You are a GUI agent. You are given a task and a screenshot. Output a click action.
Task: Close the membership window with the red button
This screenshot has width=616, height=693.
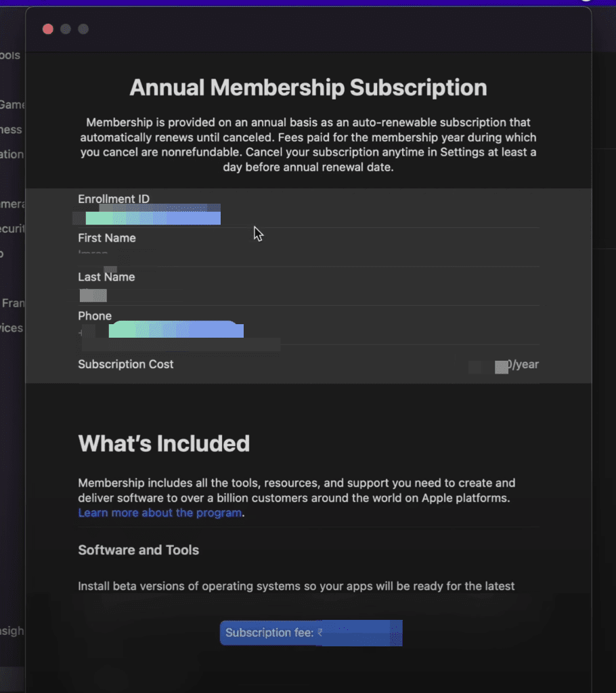pos(48,29)
